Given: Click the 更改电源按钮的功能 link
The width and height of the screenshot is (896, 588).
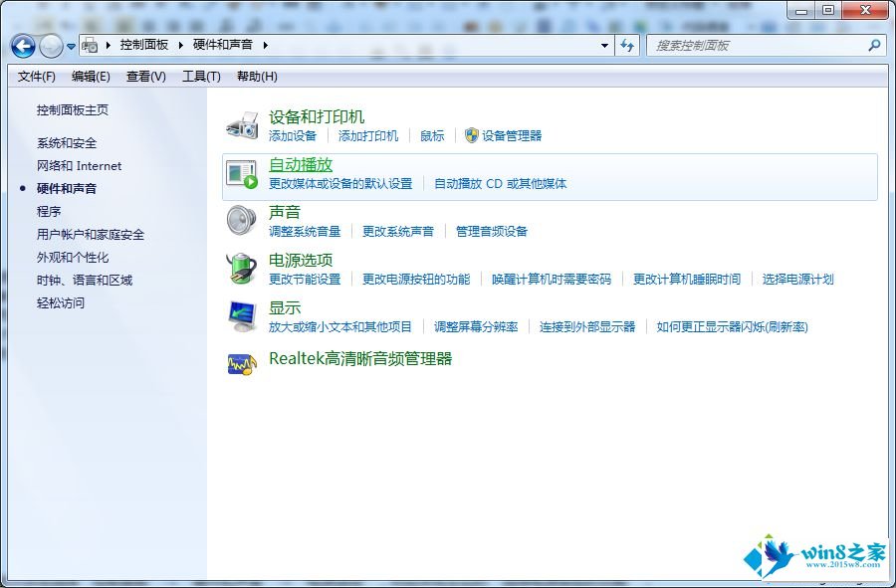Looking at the screenshot, I should point(416,280).
